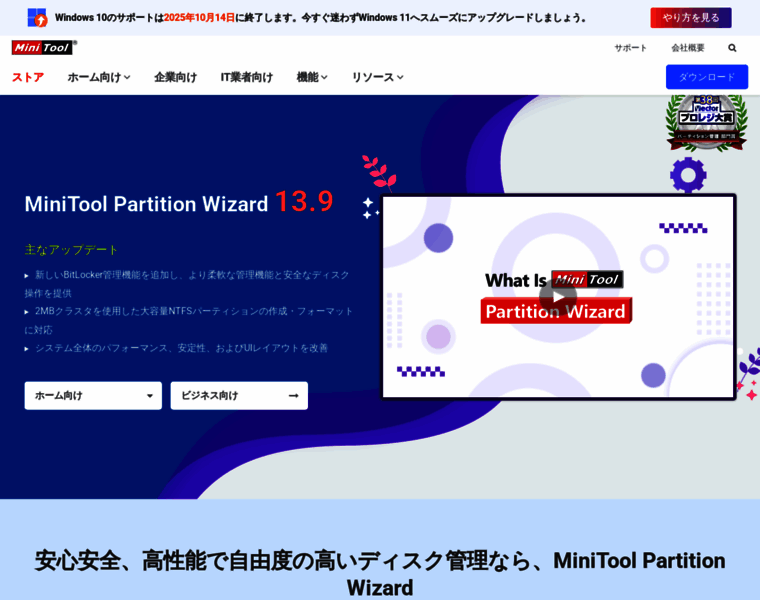760x600 pixels.
Task: Expand the ホーム向け hero dropdown button
Action: click(93, 395)
